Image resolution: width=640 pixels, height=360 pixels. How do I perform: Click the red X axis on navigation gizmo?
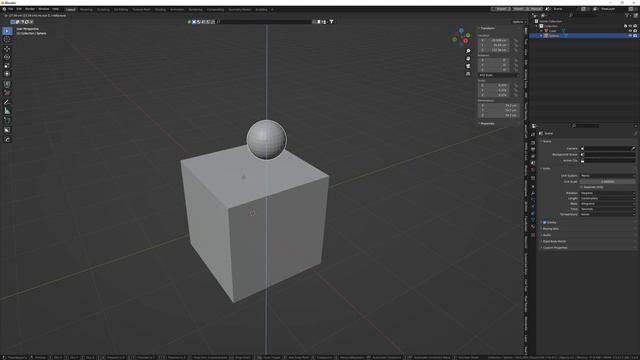(466, 41)
